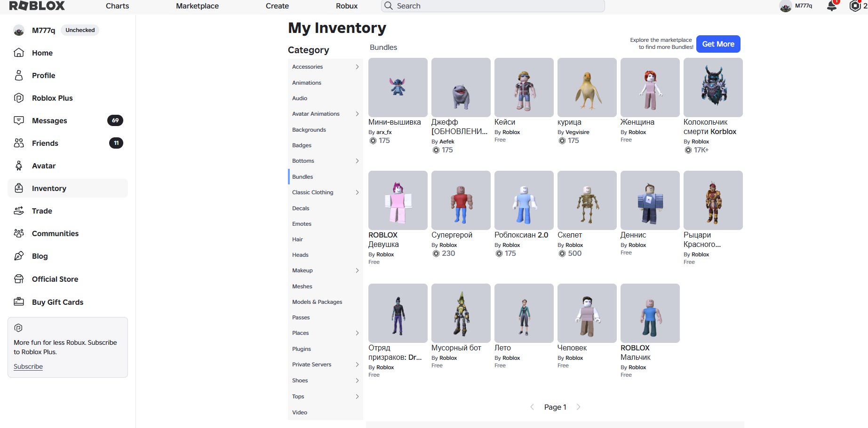Expand the Tops category chevron
Screen dimensions: 868x428
pos(357,396)
